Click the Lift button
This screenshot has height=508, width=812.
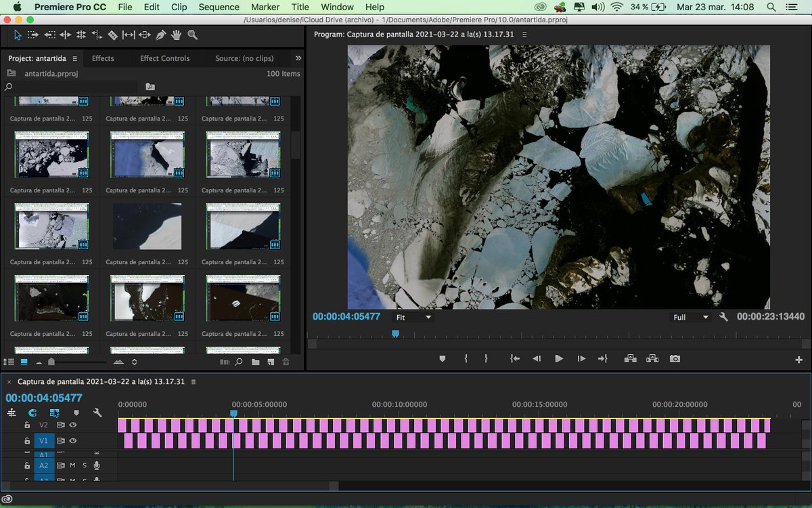(x=630, y=359)
